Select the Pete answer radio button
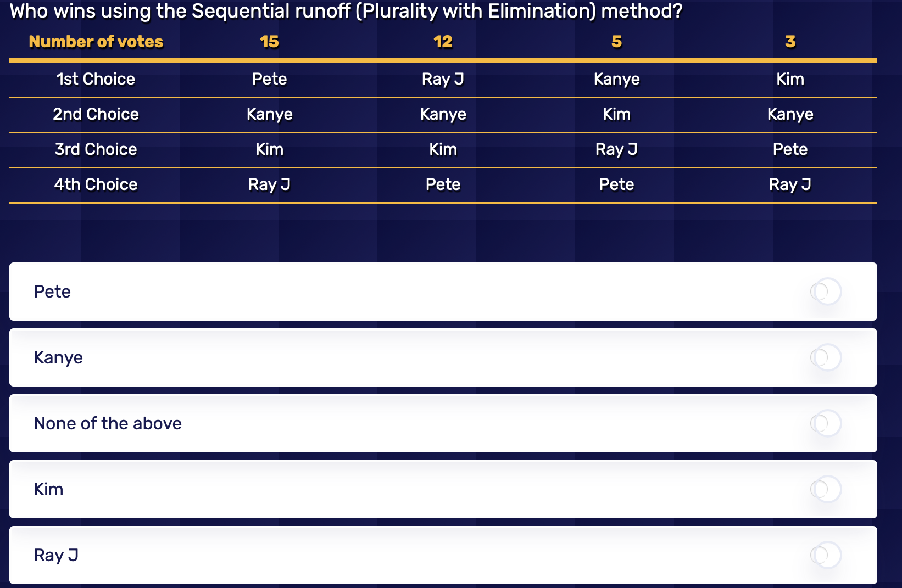Screen dimensions: 902x588 [826, 292]
